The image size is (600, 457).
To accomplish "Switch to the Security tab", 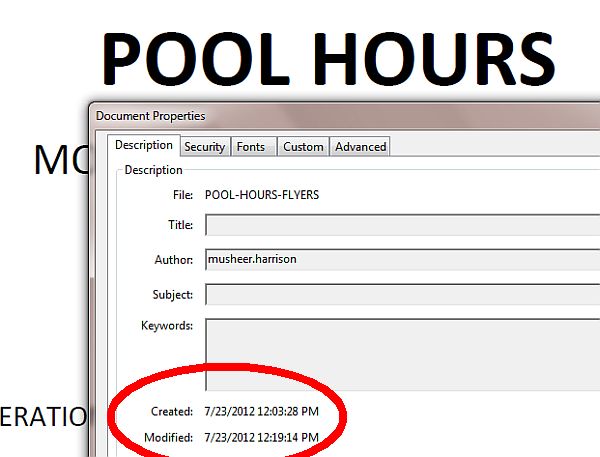I will click(x=205, y=147).
